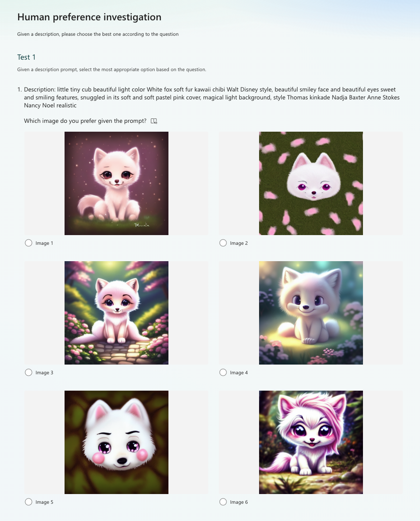Click the Test 1 section heading
The image size is (420, 521).
(x=26, y=57)
